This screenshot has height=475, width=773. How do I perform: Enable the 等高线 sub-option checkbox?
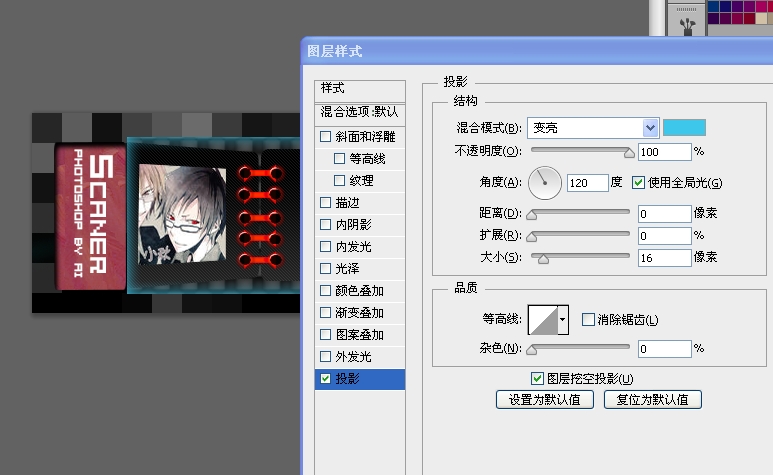[339, 159]
